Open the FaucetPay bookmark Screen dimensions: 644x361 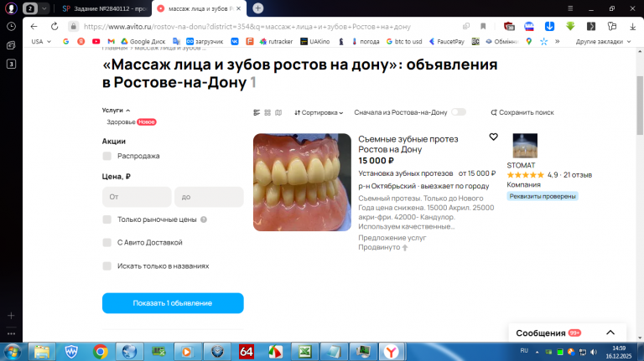pyautogui.click(x=446, y=41)
